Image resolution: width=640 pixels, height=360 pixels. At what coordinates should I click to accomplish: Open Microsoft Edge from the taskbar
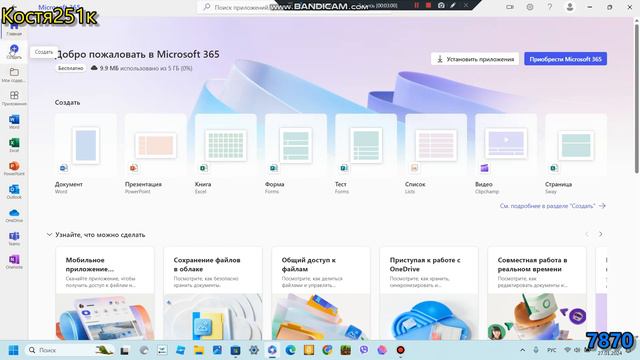[290, 350]
